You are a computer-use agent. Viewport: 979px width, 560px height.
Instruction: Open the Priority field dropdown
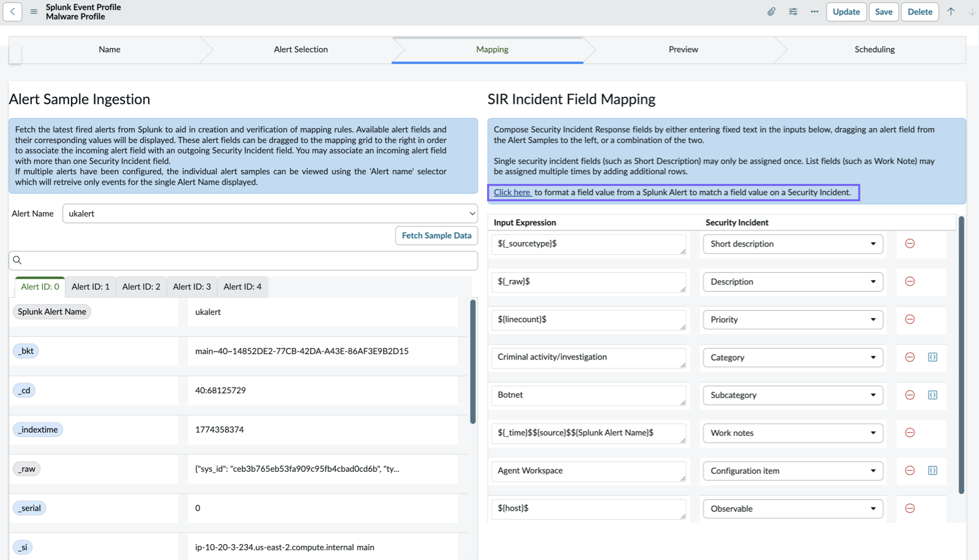[793, 320]
